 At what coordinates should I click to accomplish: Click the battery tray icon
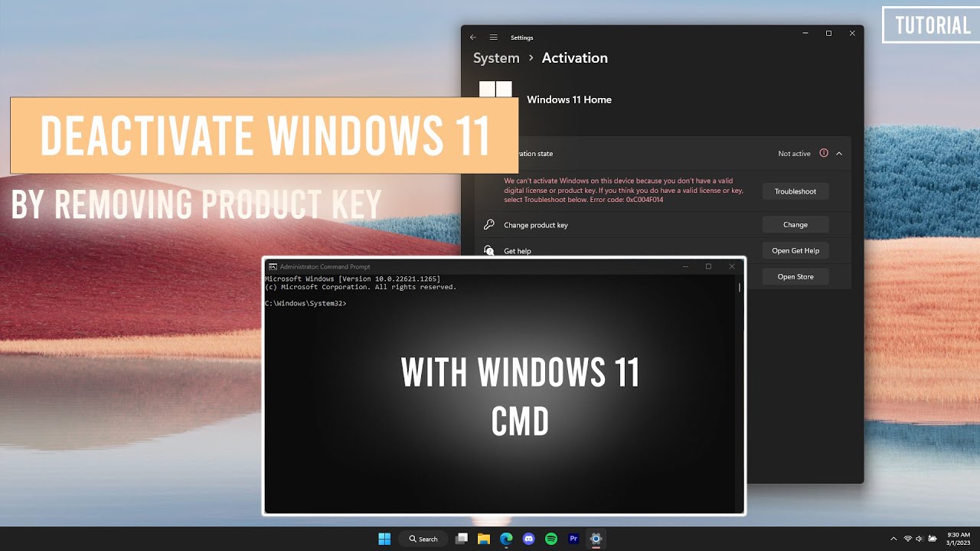(x=932, y=539)
